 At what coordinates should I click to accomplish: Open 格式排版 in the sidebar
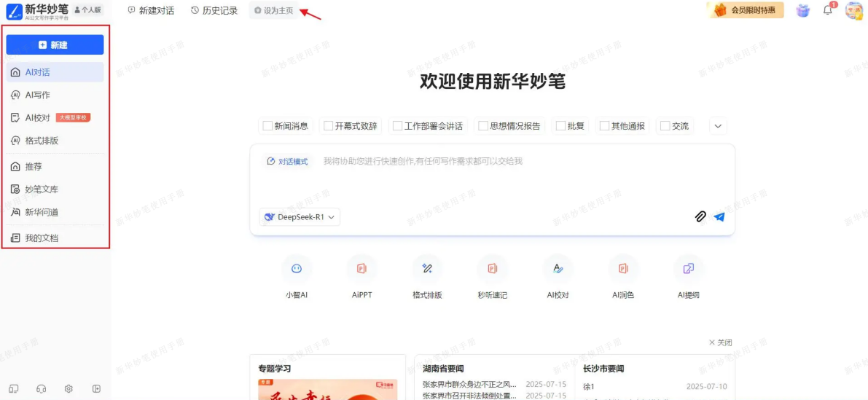click(55, 141)
